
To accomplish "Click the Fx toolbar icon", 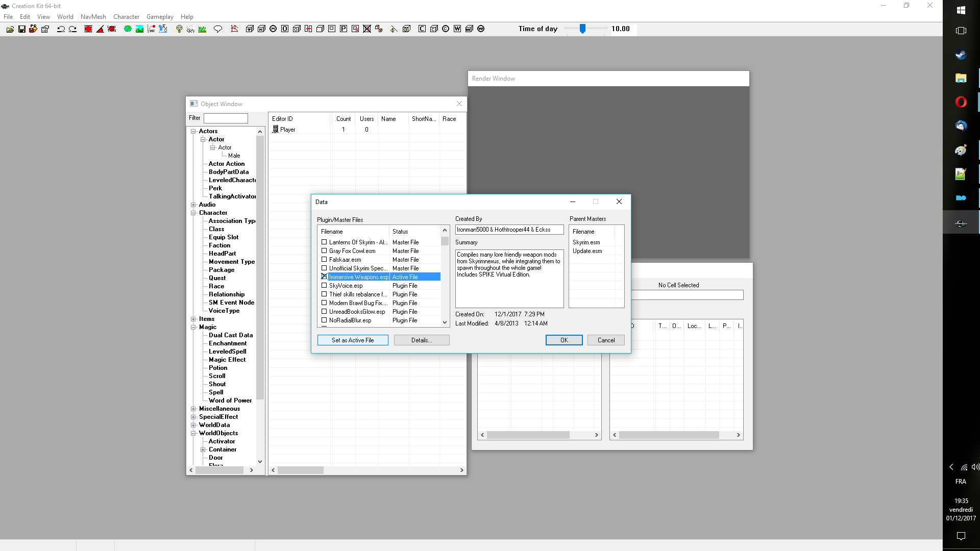I will (163, 29).
